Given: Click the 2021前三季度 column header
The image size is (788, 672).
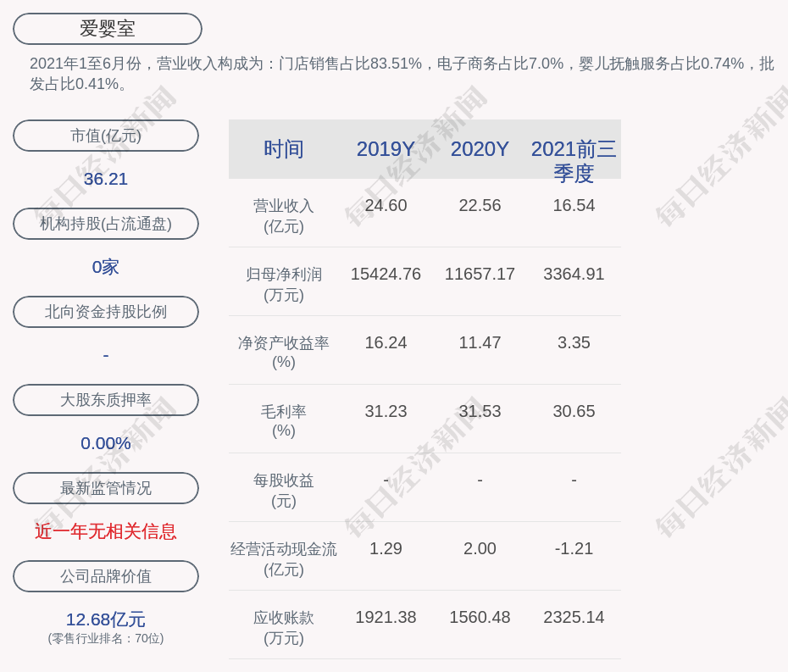Looking at the screenshot, I should 574,160.
